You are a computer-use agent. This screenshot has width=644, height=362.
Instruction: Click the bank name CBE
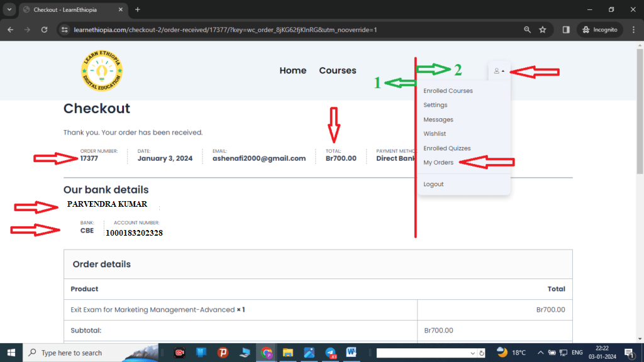87,231
